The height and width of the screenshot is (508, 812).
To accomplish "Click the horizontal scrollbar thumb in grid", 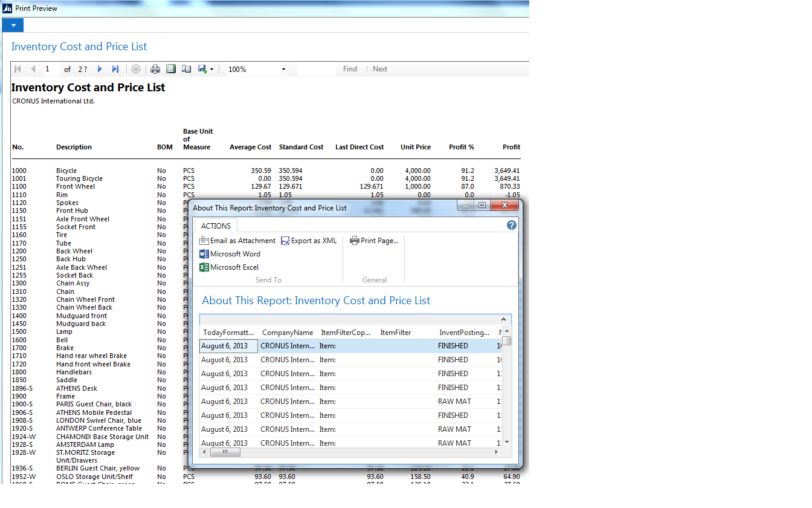I will (x=225, y=452).
